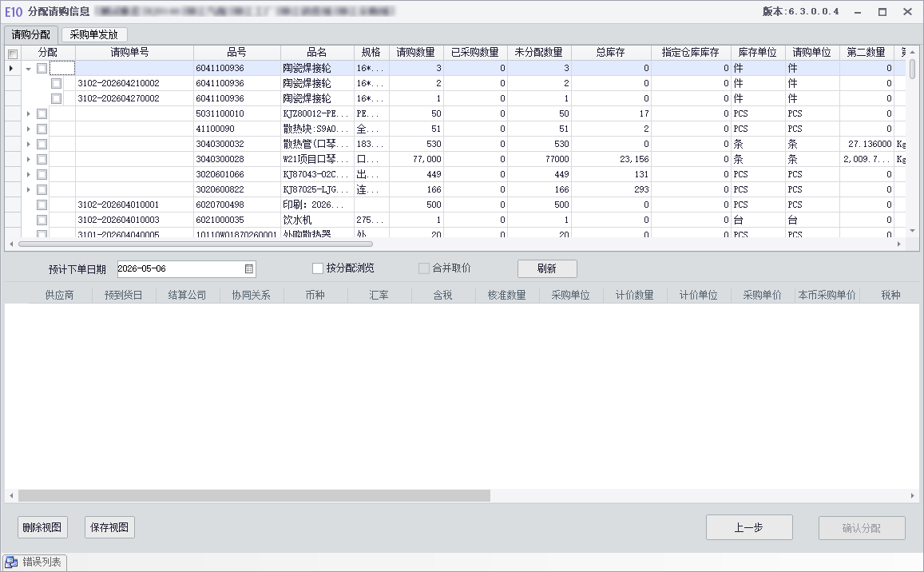Open the 采购单发放 tab
Viewport: 924px width, 572px height.
tap(93, 35)
